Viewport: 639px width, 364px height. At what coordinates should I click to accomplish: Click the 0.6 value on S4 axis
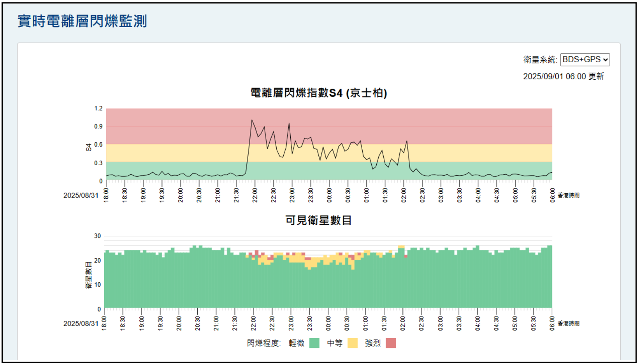point(98,145)
